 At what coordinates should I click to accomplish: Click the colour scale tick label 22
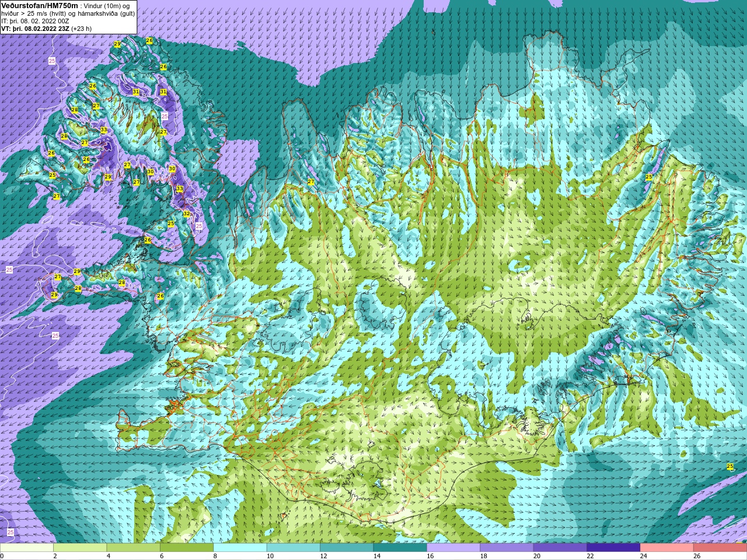click(590, 556)
